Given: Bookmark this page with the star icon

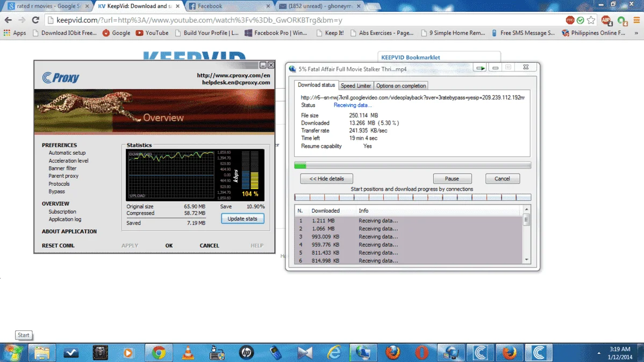Looking at the screenshot, I should click(x=591, y=20).
